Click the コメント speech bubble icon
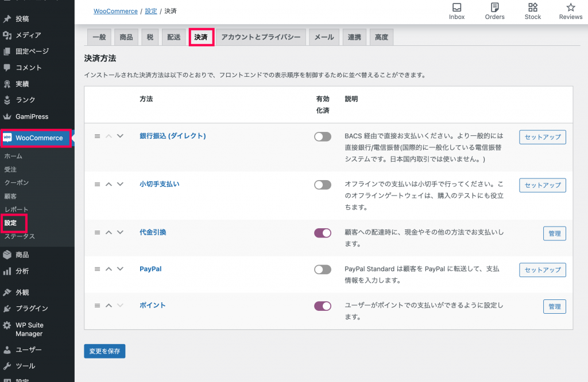Viewport: 588px width, 382px height. click(7, 68)
